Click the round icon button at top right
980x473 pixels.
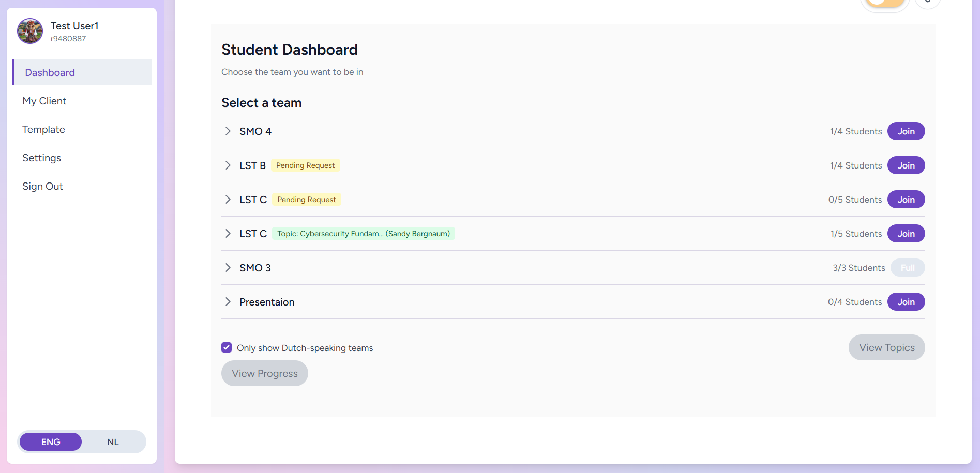(x=927, y=3)
